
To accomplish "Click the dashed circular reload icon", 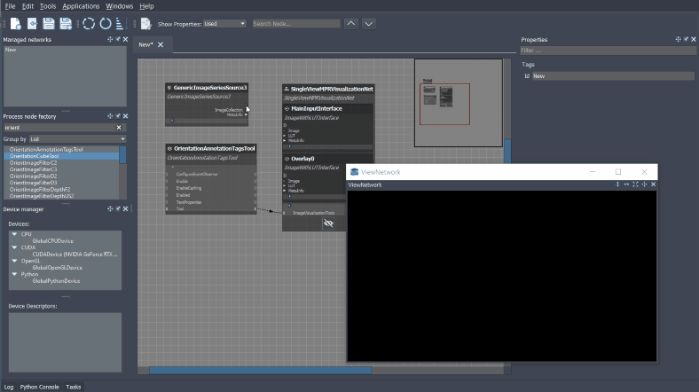I will [x=89, y=24].
